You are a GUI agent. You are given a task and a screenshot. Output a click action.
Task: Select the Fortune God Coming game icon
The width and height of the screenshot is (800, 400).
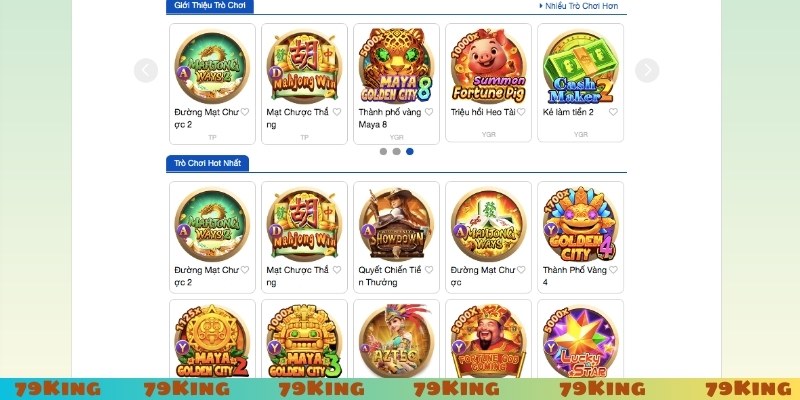(x=488, y=341)
